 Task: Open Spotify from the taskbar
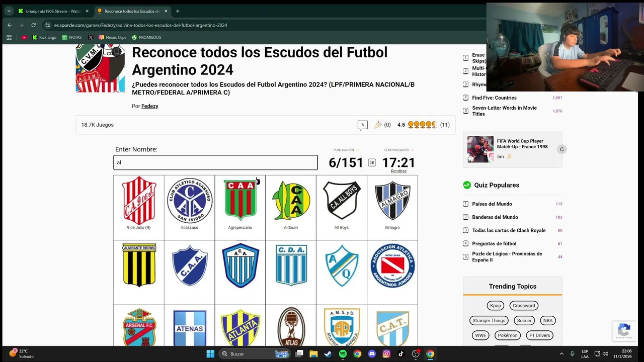coord(343,353)
